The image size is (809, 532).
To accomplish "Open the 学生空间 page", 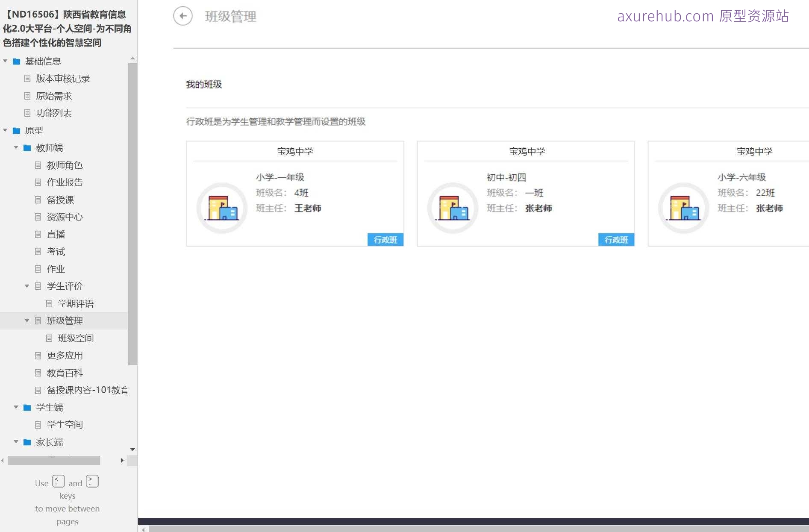I will (x=65, y=424).
